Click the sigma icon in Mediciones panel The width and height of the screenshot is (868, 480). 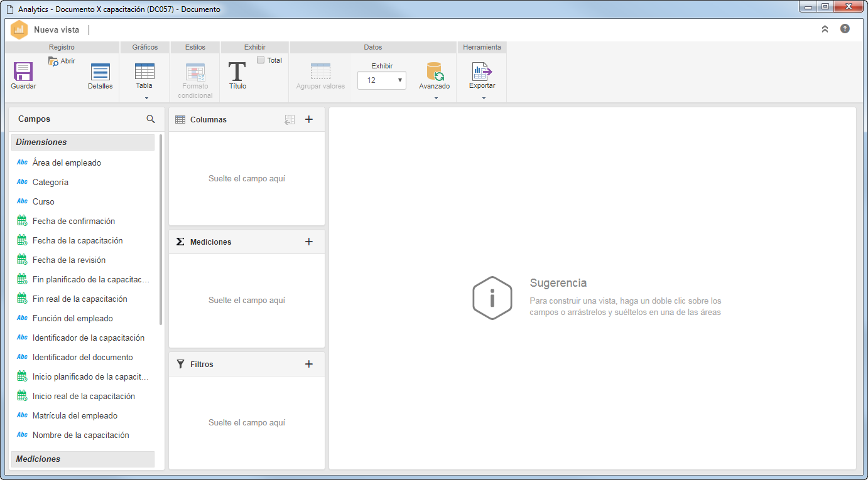[180, 242]
